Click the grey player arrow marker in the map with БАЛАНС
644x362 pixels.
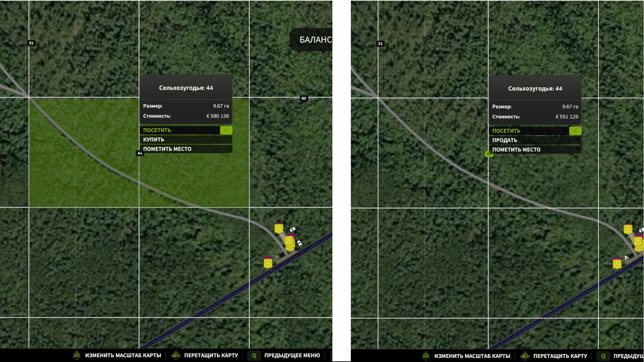tap(277, 257)
